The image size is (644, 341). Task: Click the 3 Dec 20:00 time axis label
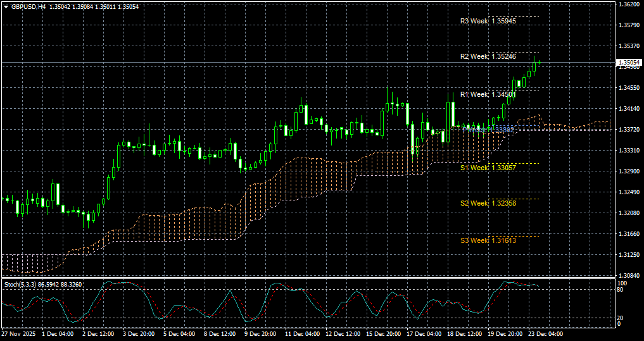(139, 334)
